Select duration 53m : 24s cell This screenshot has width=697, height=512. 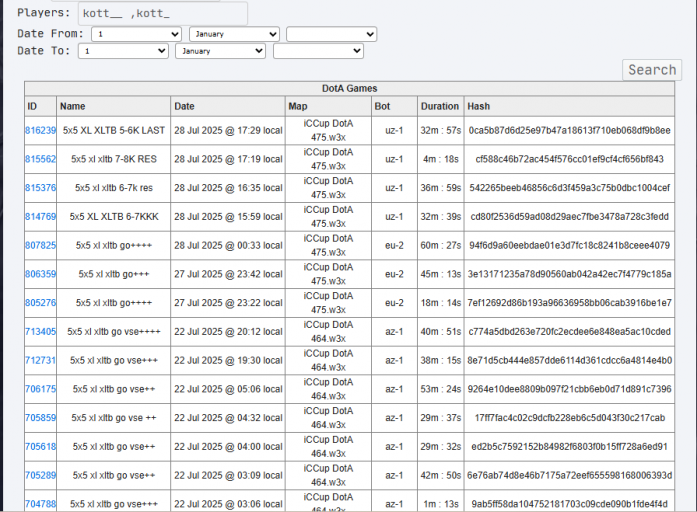click(441, 389)
